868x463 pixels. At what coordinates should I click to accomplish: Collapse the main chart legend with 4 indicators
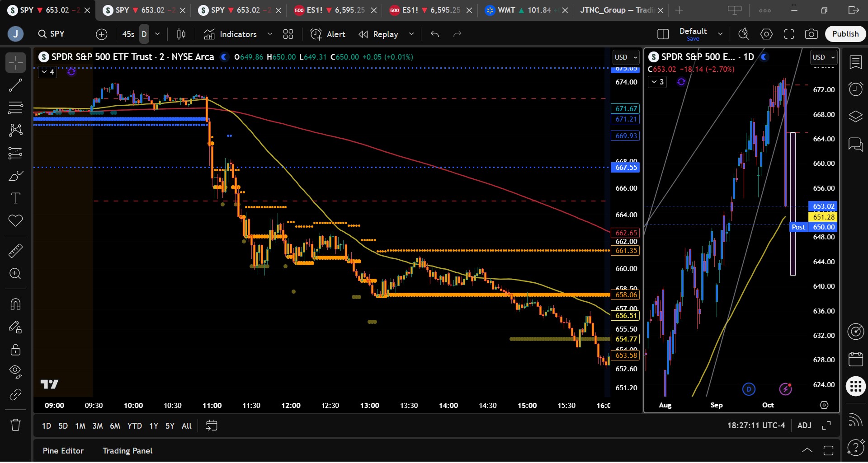pos(47,72)
